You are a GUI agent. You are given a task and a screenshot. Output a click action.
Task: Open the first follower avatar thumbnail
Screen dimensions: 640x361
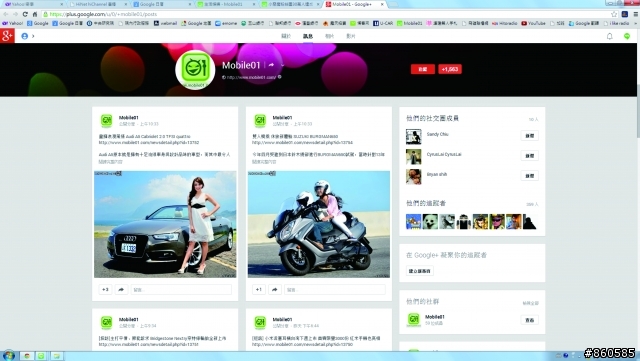413,222
